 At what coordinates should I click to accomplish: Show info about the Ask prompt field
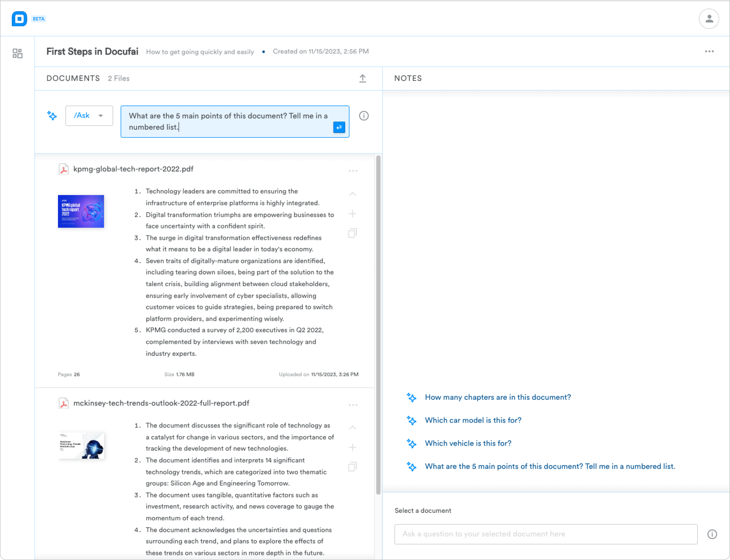[x=364, y=116]
